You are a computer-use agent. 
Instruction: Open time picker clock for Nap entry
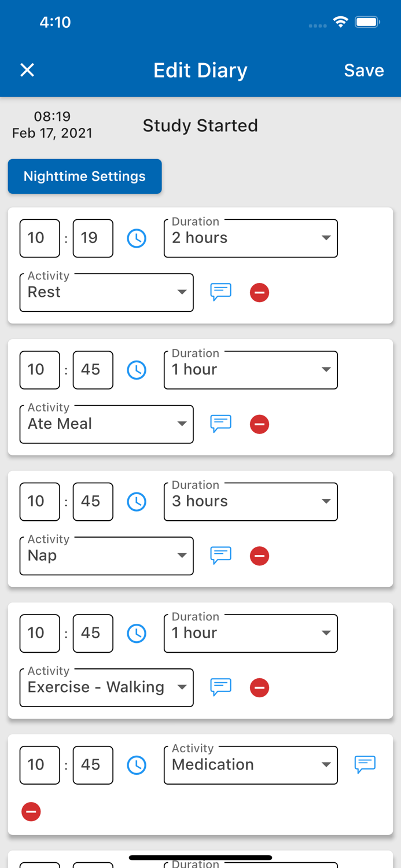137,502
